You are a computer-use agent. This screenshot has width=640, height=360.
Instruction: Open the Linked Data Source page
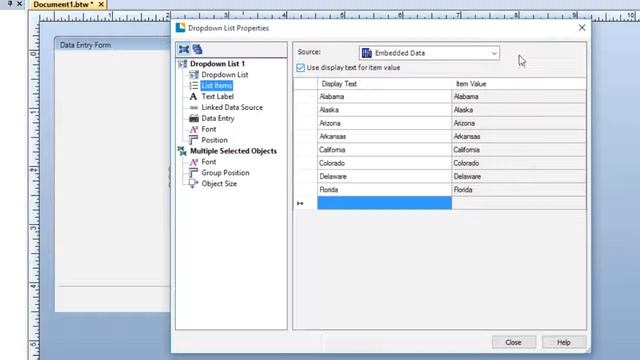point(232,107)
